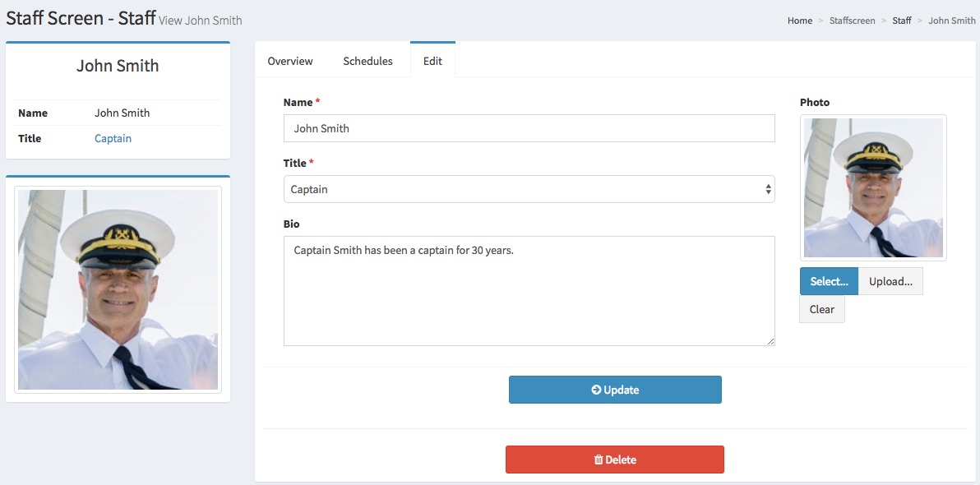Grab the Bio textarea resize handle

pos(770,341)
